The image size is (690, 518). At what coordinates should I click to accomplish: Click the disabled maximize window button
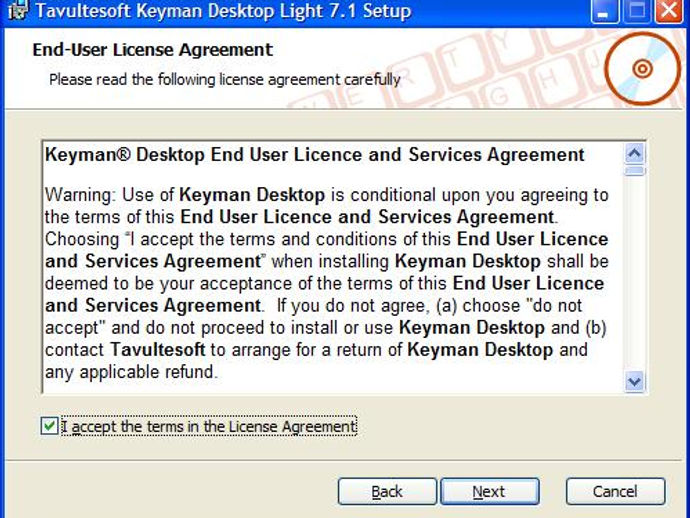point(636,11)
